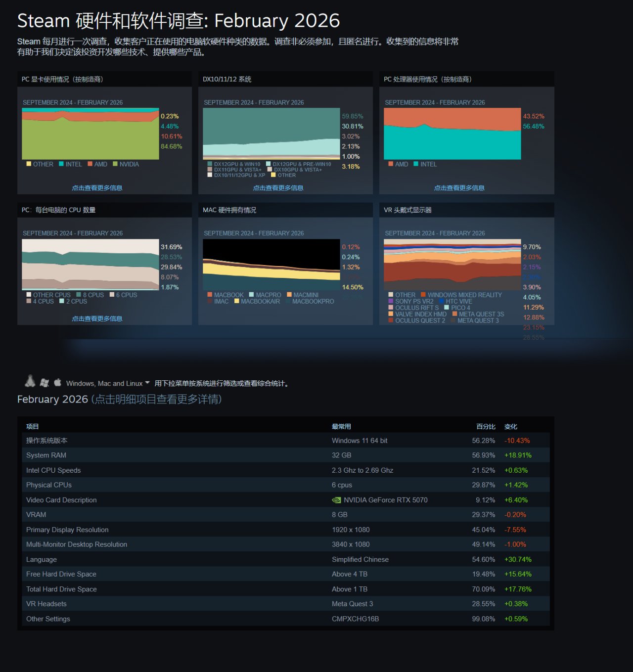Click the more-info link under the GPU usage chart
The width and height of the screenshot is (633, 672).
(x=97, y=188)
